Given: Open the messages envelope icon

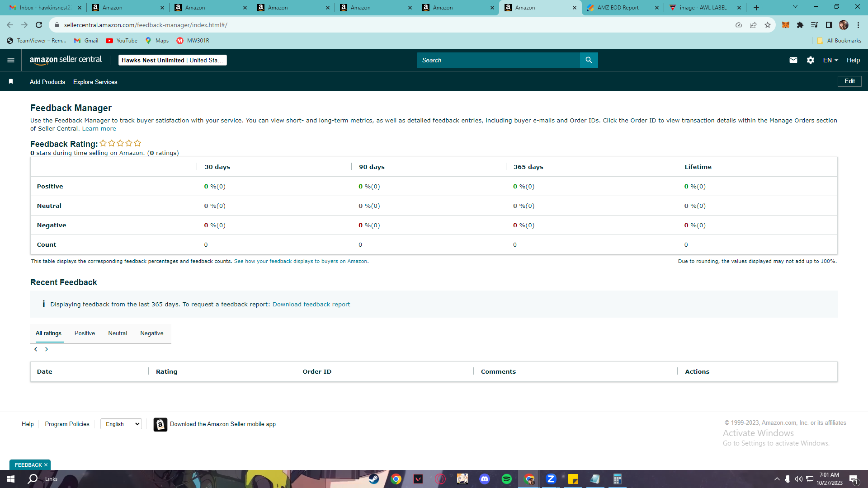Looking at the screenshot, I should tap(793, 60).
